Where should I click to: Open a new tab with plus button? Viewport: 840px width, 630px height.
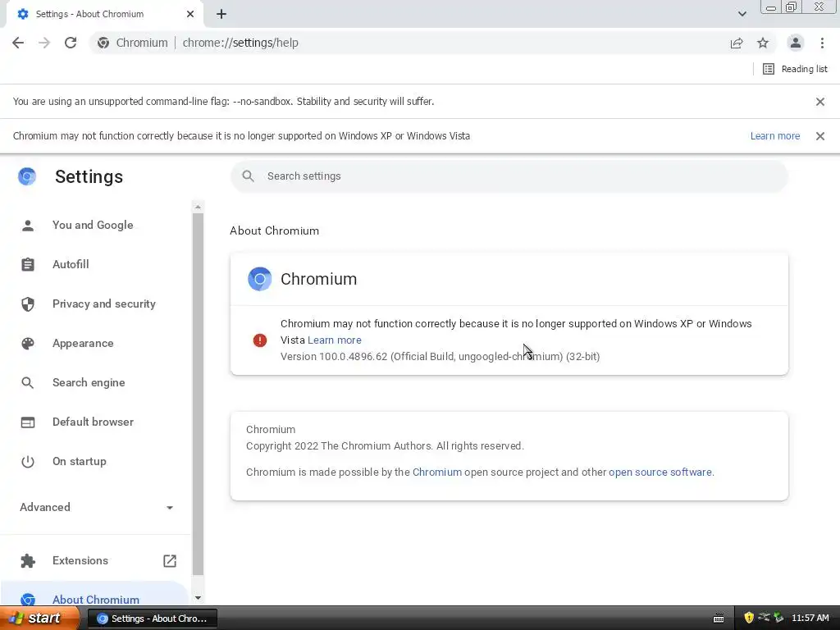coord(221,14)
